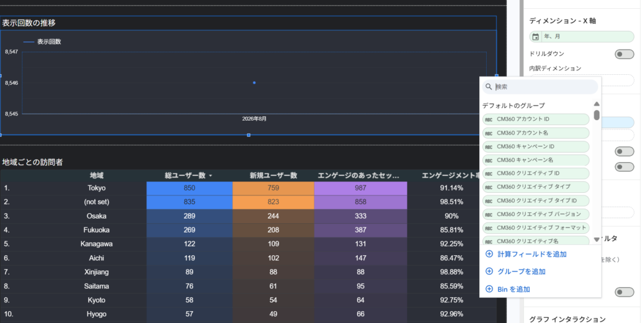The height and width of the screenshot is (323, 644).
Task: Click グループを追加 link
Action: tap(521, 271)
